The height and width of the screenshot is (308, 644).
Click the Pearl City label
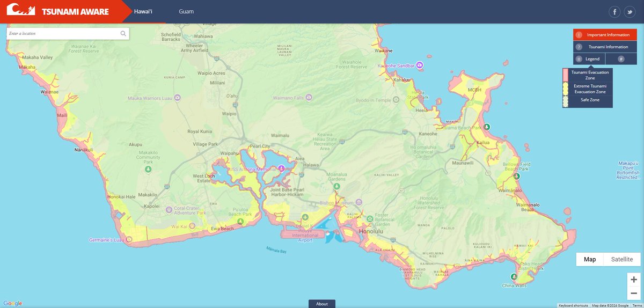(260, 146)
